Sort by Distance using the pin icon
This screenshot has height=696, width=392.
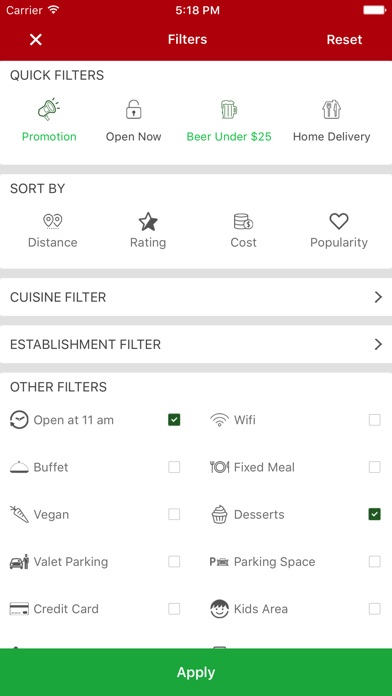[52, 221]
